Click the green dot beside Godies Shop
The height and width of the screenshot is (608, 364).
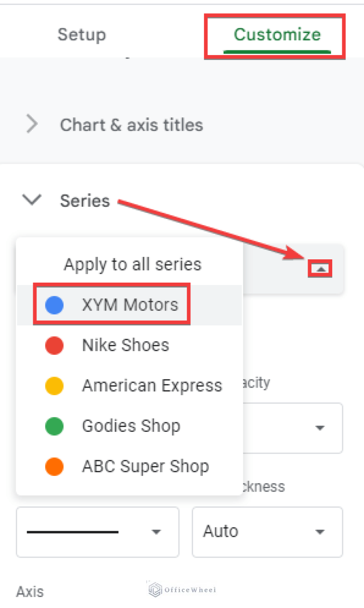click(x=53, y=426)
